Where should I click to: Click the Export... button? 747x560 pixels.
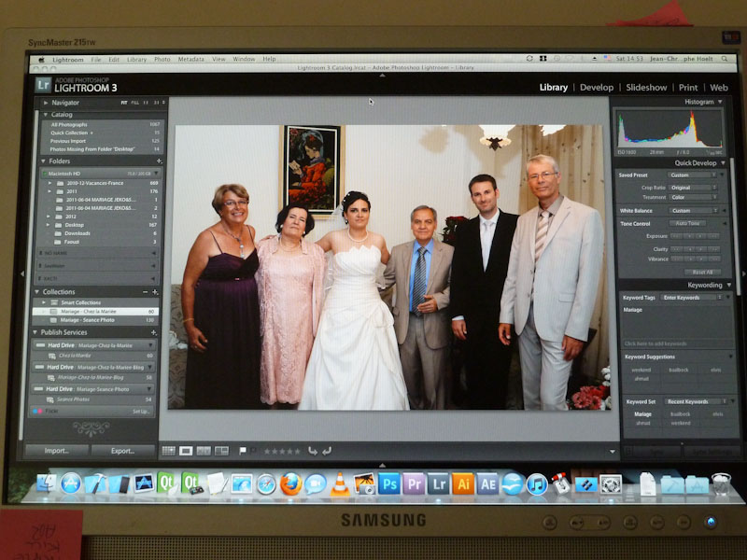click(123, 451)
